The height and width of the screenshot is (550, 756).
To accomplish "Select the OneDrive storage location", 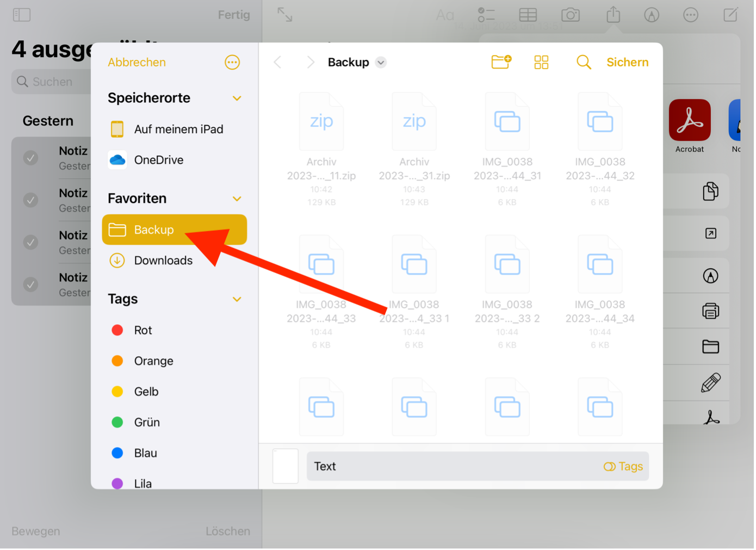I will (158, 160).
